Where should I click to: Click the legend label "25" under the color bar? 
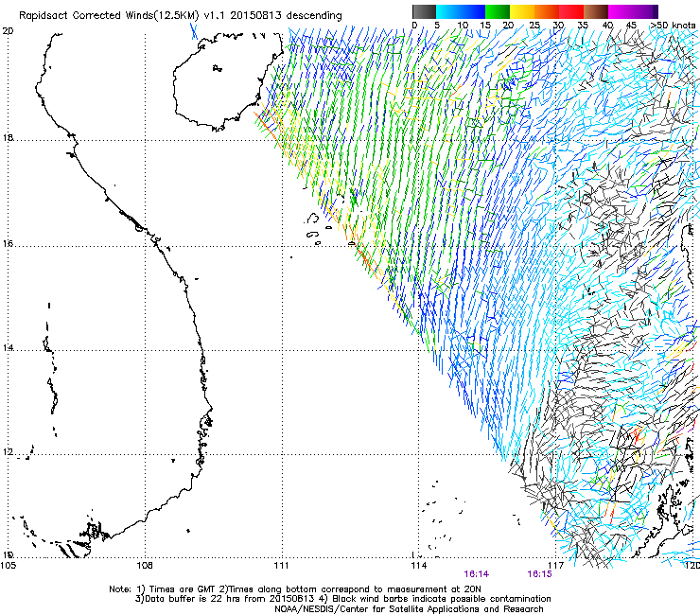tap(534, 25)
